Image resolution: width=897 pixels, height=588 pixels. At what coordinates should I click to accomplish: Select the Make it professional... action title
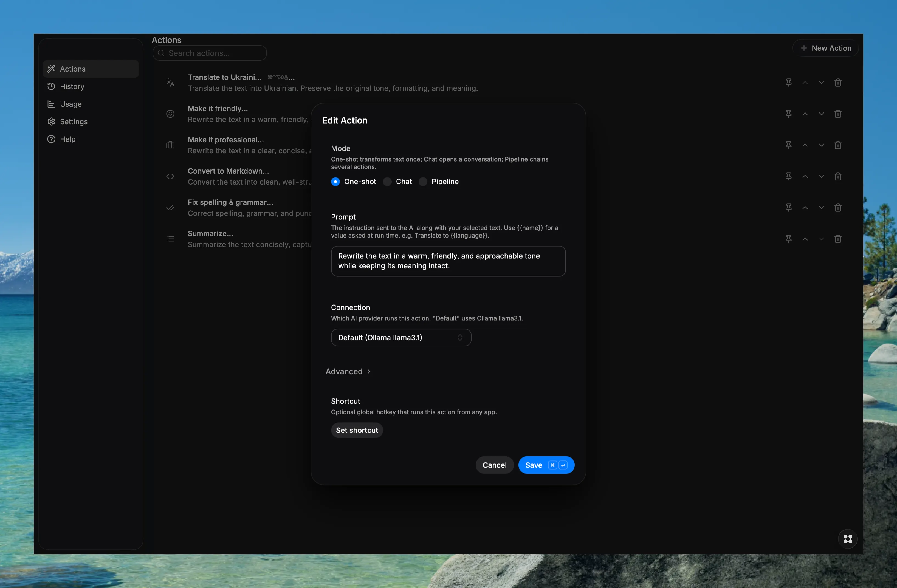226,140
